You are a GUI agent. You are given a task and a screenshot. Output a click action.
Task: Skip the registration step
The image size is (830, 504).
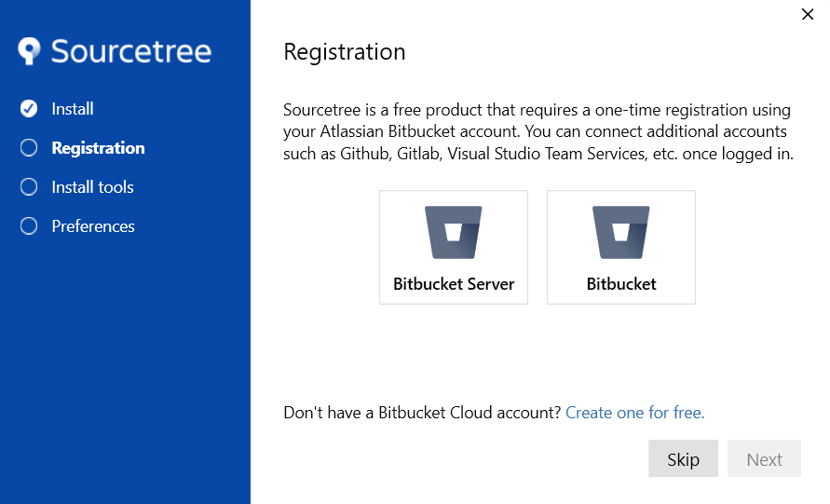point(684,458)
